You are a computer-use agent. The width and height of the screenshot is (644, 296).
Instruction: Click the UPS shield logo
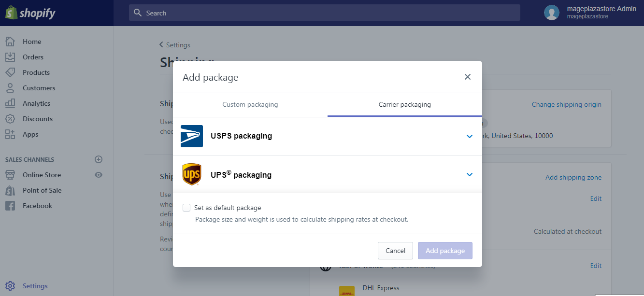coord(192,175)
